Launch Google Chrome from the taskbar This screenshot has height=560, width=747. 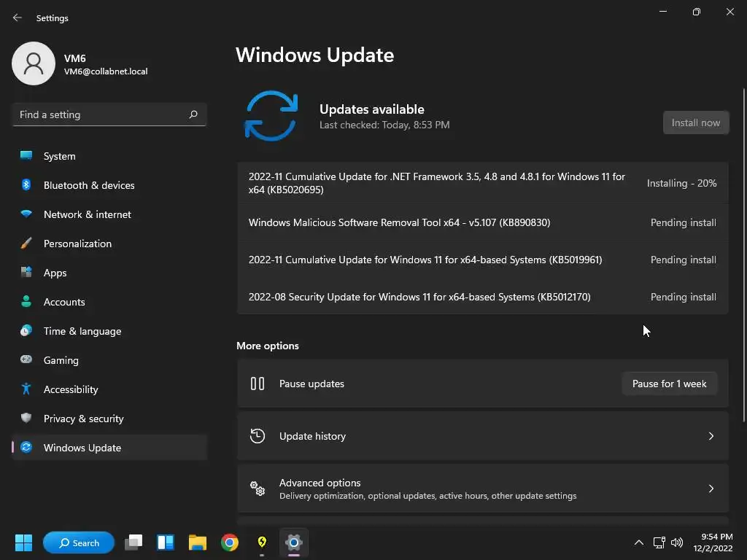point(230,542)
